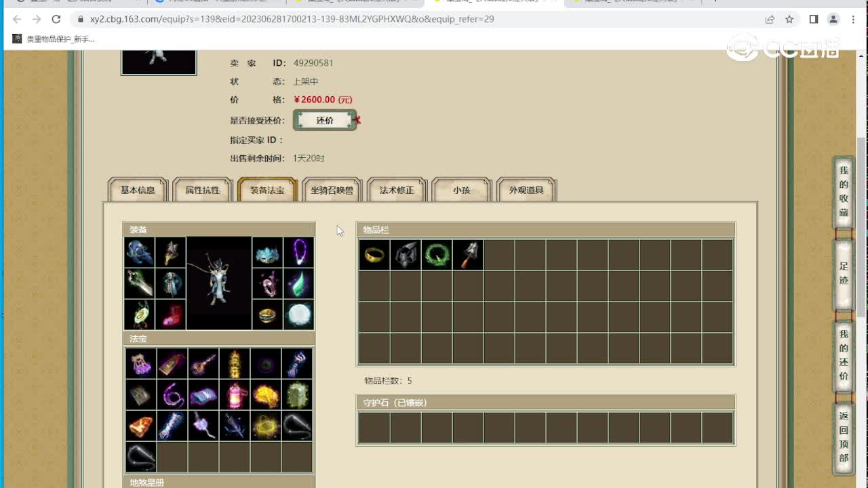Select the golden halo ring magic treasure
The height and width of the screenshot is (488, 868).
[x=266, y=426]
